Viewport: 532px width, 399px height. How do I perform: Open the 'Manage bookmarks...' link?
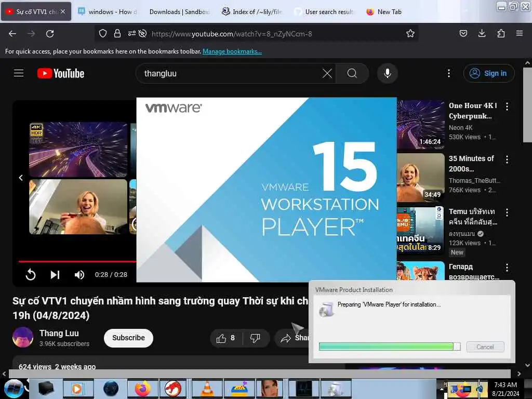pyautogui.click(x=232, y=51)
